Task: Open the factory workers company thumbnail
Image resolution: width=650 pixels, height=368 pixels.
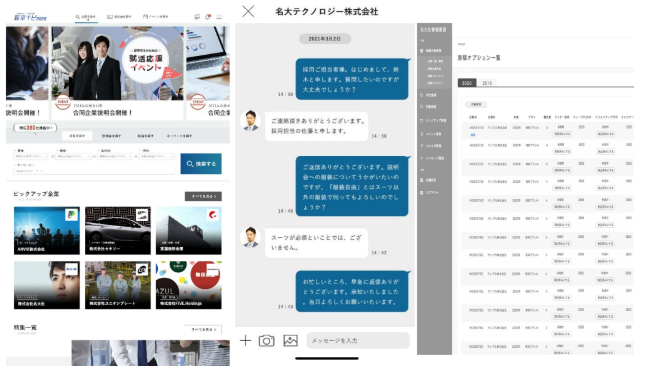Action: click(x=118, y=285)
